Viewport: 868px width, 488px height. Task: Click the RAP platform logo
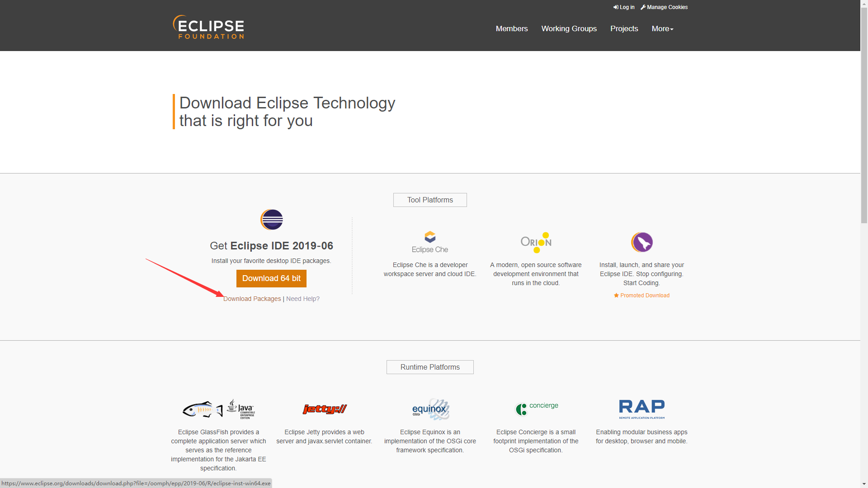point(642,408)
